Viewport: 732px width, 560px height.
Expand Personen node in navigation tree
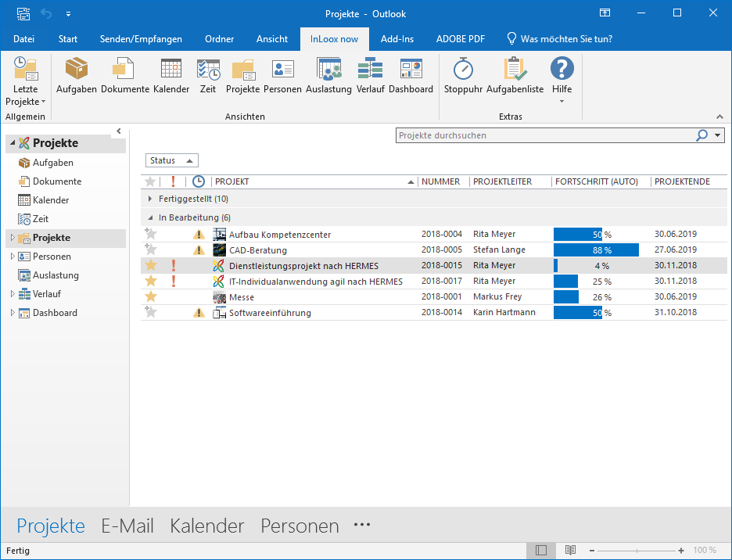[13, 257]
